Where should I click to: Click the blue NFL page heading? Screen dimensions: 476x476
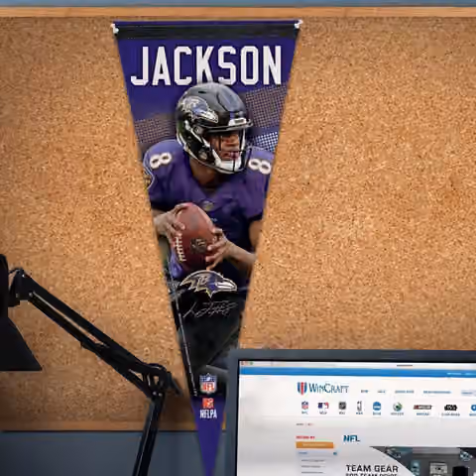pyautogui.click(x=351, y=438)
